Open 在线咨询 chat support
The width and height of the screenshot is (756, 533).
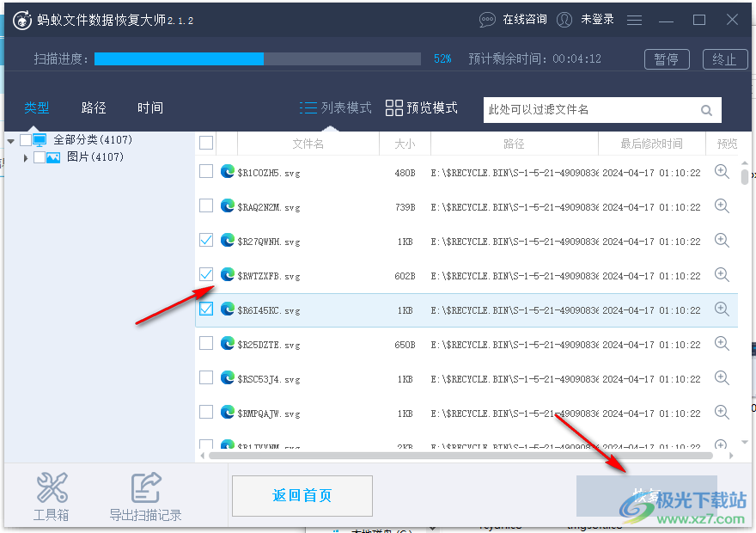point(515,19)
